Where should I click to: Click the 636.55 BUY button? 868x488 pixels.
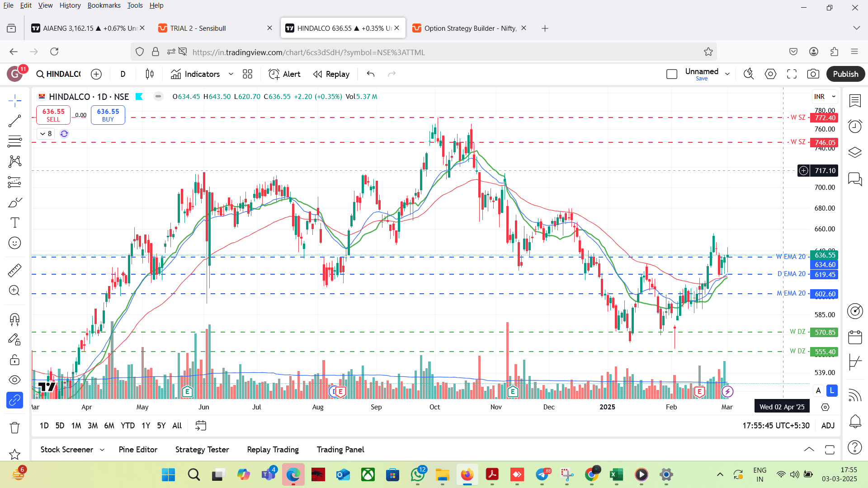point(108,115)
